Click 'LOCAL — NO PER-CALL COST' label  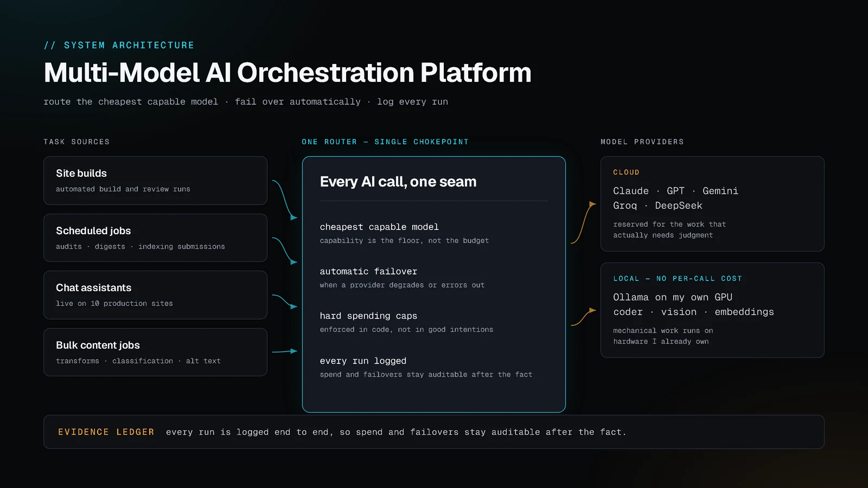coord(678,279)
